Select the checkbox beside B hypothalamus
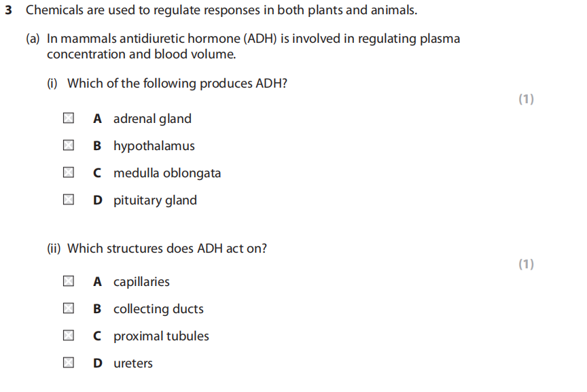This screenshot has width=587, height=392. point(69,146)
